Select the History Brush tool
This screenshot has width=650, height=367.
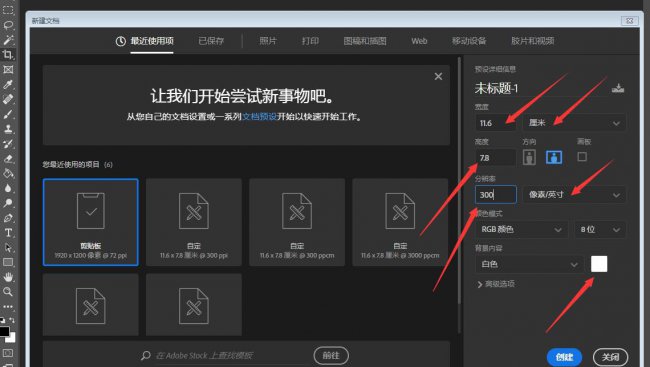pos(8,144)
